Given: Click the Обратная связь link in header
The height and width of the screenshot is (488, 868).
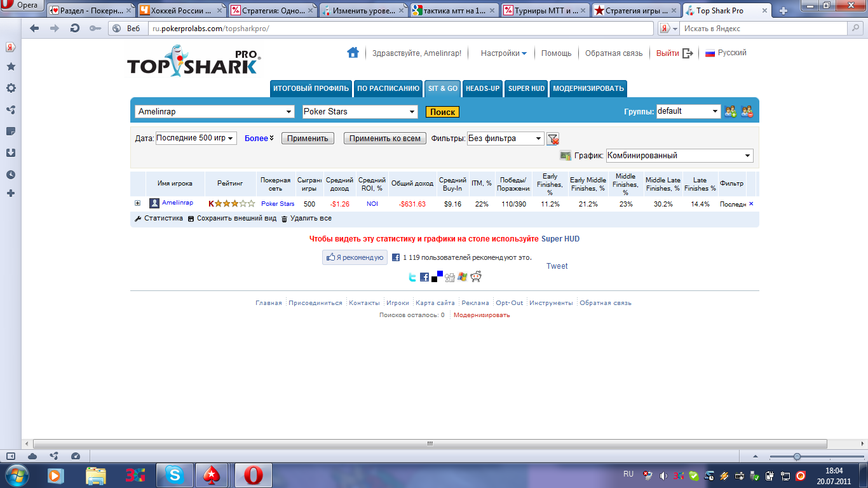Looking at the screenshot, I should click(x=614, y=53).
